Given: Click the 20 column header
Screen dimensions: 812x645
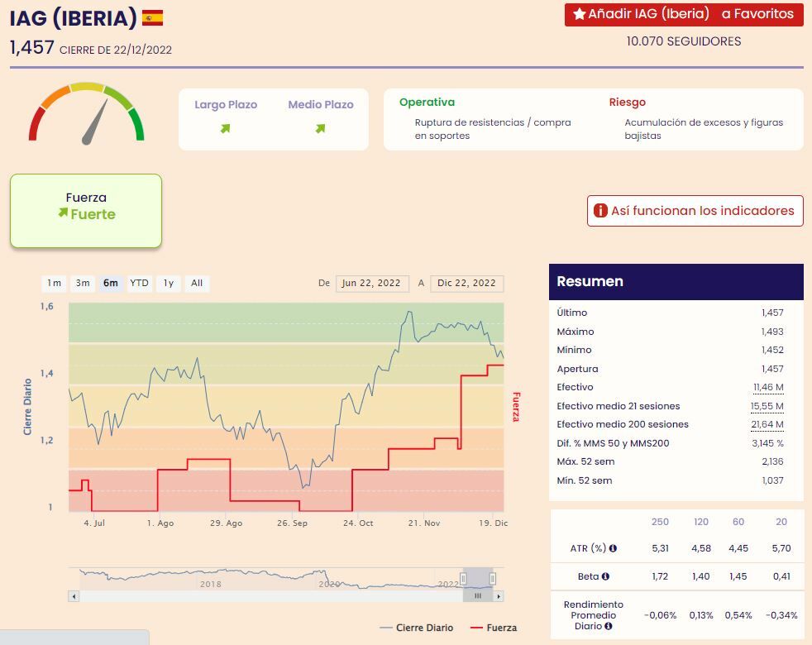Looking at the screenshot, I should coord(781,522).
